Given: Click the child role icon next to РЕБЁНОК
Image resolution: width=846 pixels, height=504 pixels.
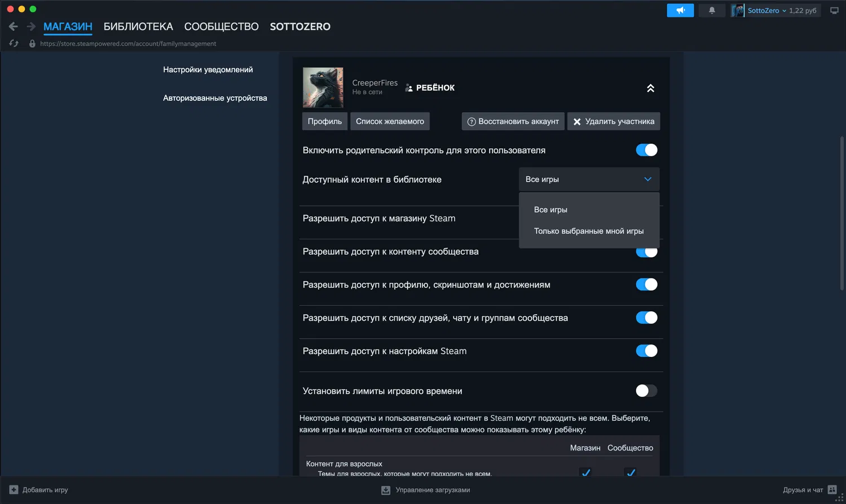Looking at the screenshot, I should (409, 87).
